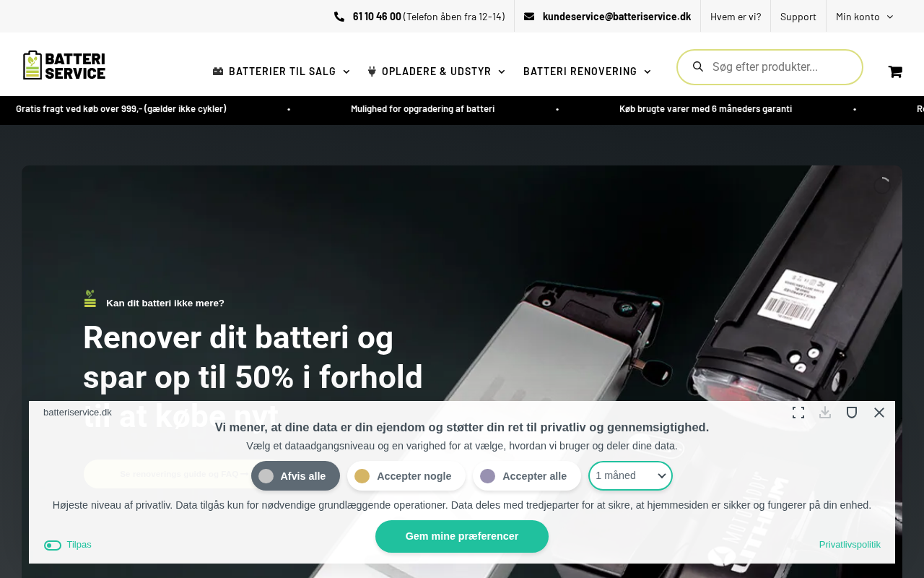
Task: Select the Accepter nogle option
Action: coord(406,476)
